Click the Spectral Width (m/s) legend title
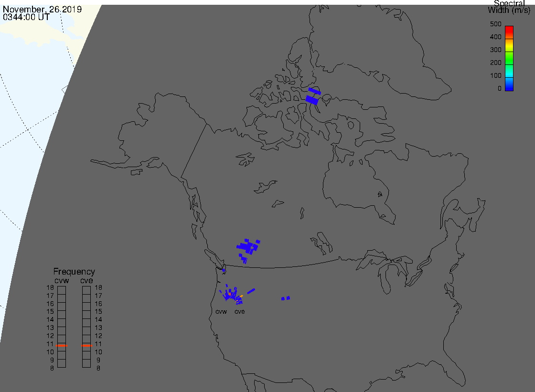The image size is (535, 392). pyautogui.click(x=509, y=7)
